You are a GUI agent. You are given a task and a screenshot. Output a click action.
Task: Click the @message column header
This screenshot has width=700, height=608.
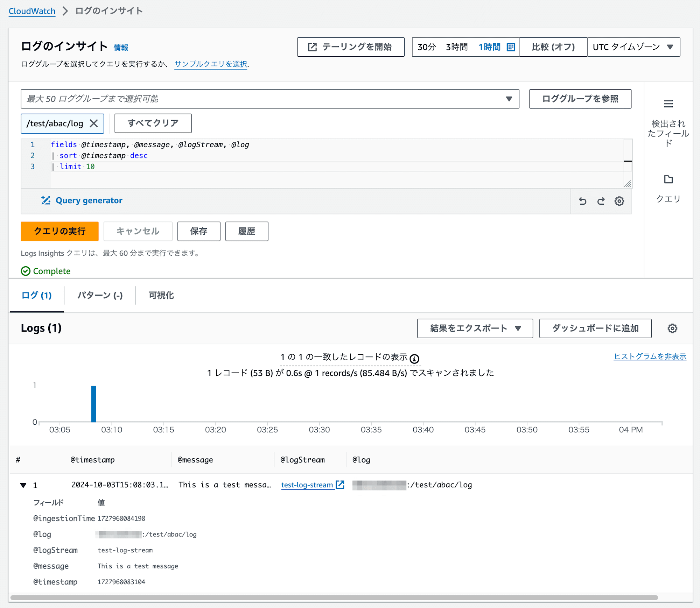(195, 460)
